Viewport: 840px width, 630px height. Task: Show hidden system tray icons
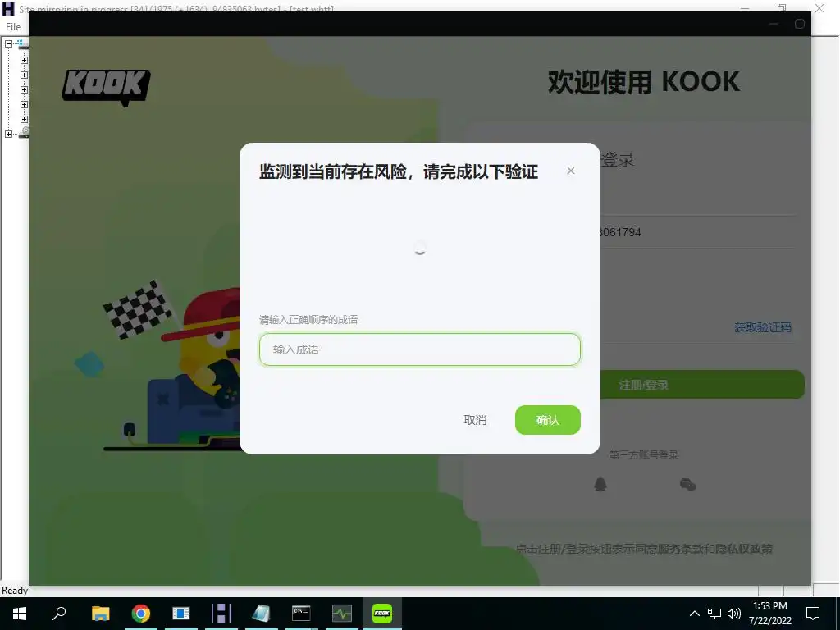click(x=694, y=614)
